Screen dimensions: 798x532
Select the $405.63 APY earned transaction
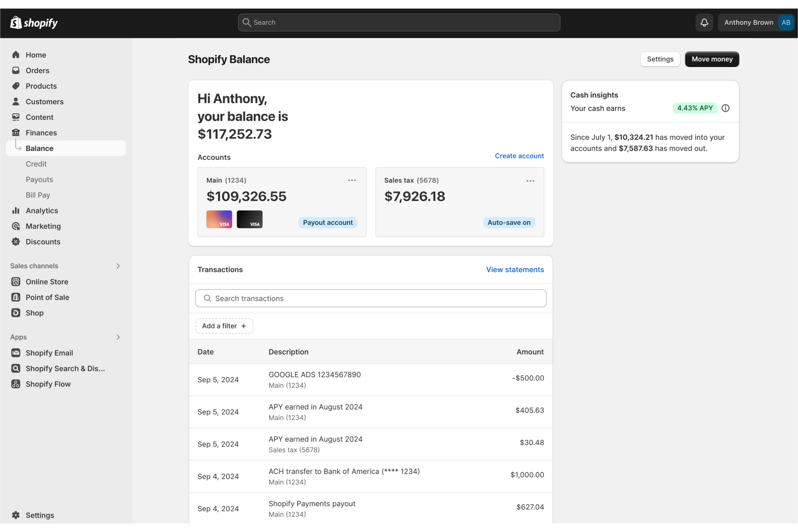point(370,412)
